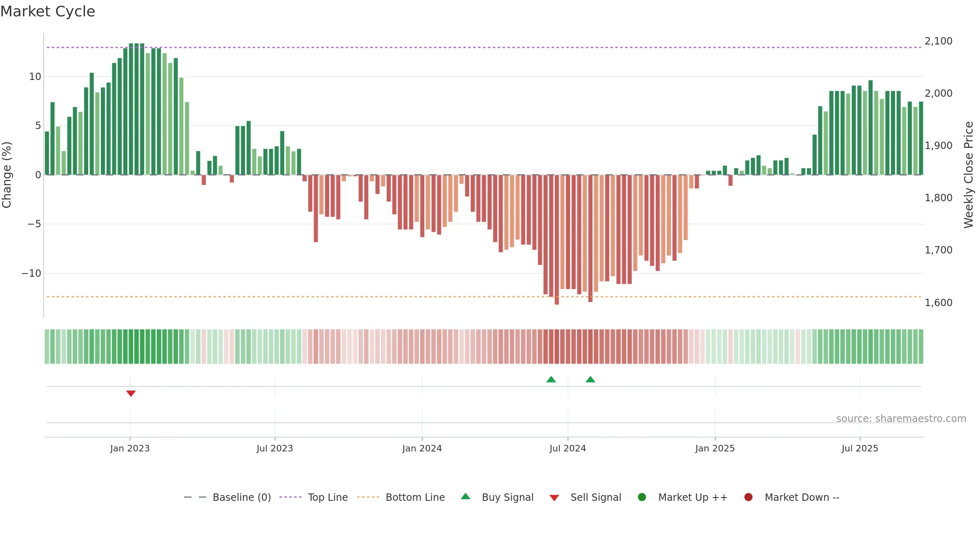Screen dimensions: 980x551
Task: Click the 2,100 price axis label
Action: [938, 41]
